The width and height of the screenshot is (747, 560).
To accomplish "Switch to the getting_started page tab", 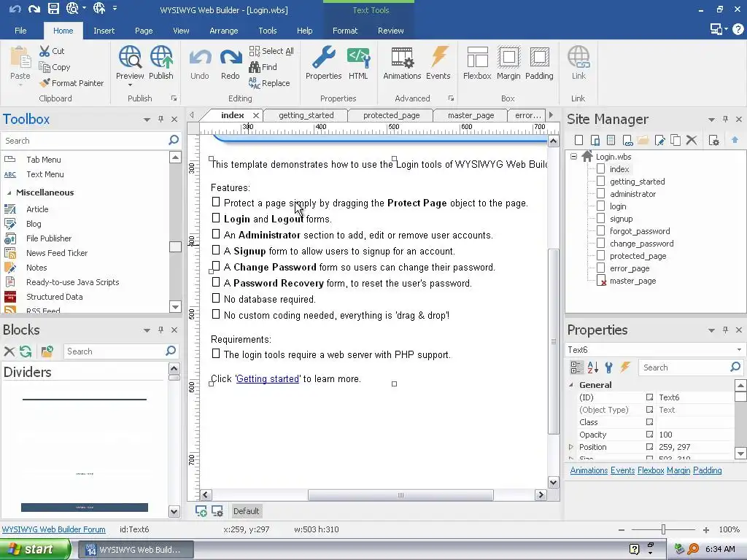I will (x=306, y=115).
